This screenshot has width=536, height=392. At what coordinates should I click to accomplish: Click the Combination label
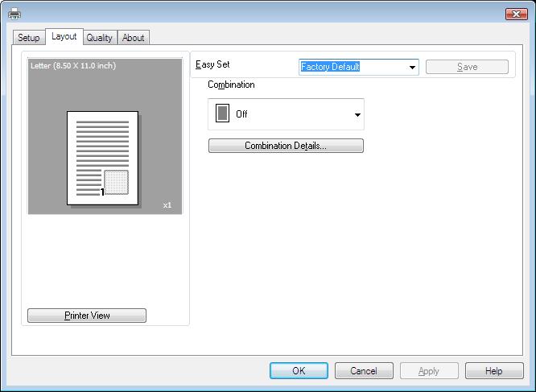click(x=231, y=85)
